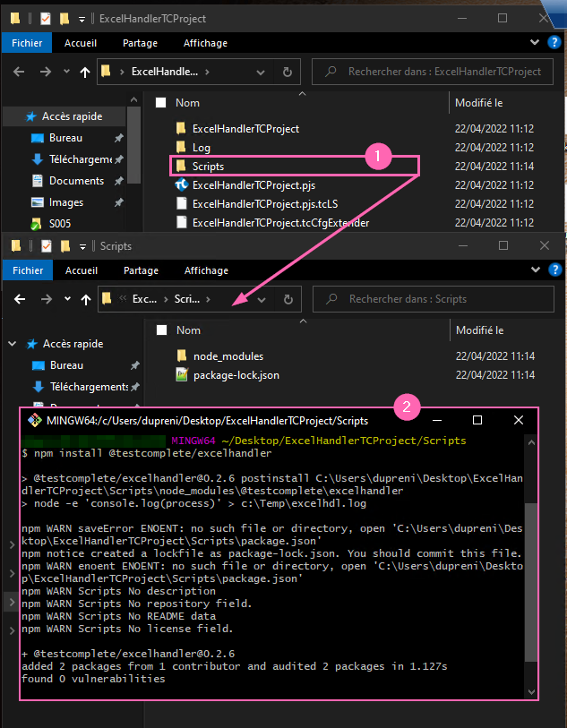Go back in the Scripts Explorer window
The image size is (567, 728).
coord(20,299)
